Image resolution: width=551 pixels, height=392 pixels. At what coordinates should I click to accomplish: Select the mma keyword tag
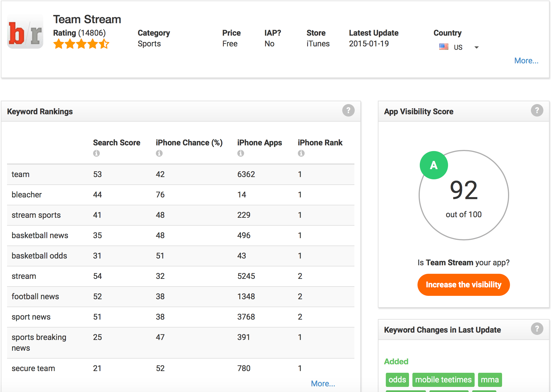pos(490,380)
